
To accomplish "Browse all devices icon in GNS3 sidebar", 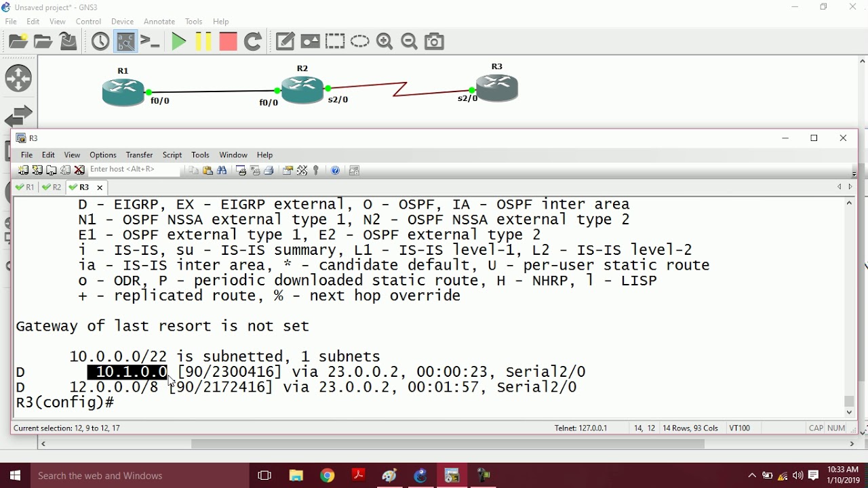I will pos(18,79).
